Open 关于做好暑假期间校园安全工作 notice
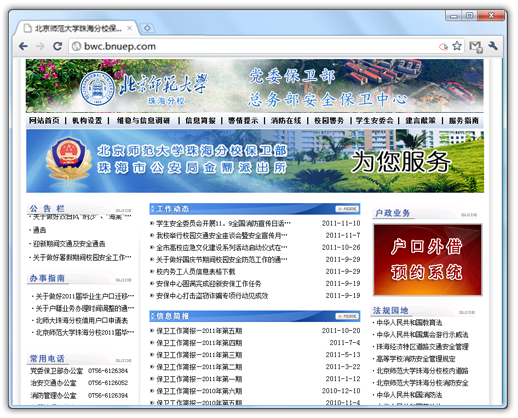518x418 pixels. [82, 257]
